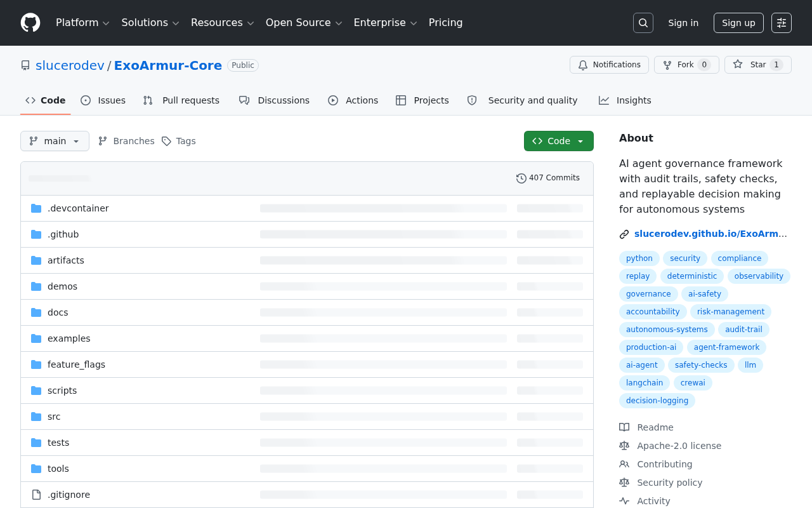Image resolution: width=812 pixels, height=508 pixels.
Task: Click the star icon in Star button
Action: point(738,65)
